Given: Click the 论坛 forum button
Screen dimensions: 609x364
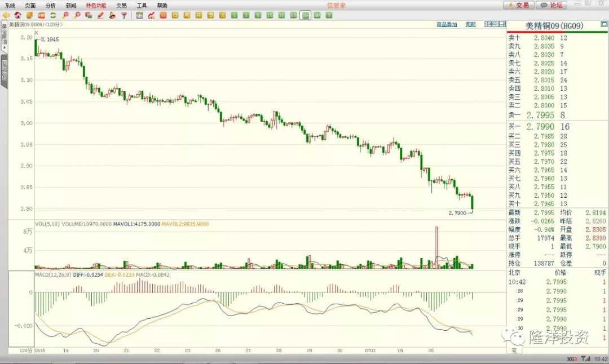Looking at the screenshot, I should pyautogui.click(x=551, y=5).
